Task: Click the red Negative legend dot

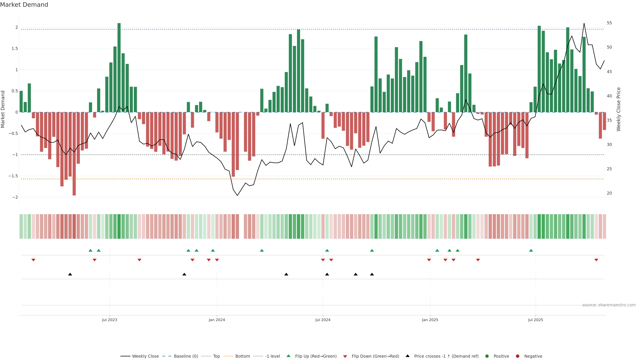Action: (x=518, y=356)
